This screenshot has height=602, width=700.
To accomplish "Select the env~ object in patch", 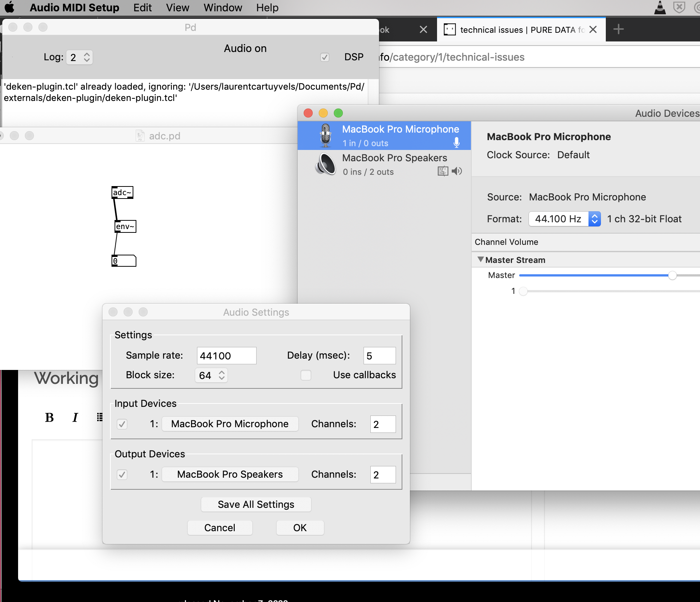I will point(125,226).
